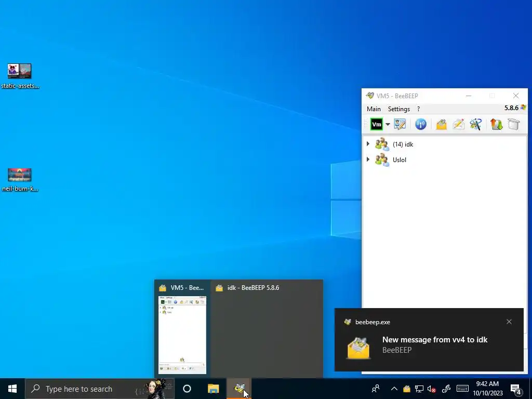Open the People icon in the taskbar
This screenshot has height=399, width=532.
(x=376, y=389)
